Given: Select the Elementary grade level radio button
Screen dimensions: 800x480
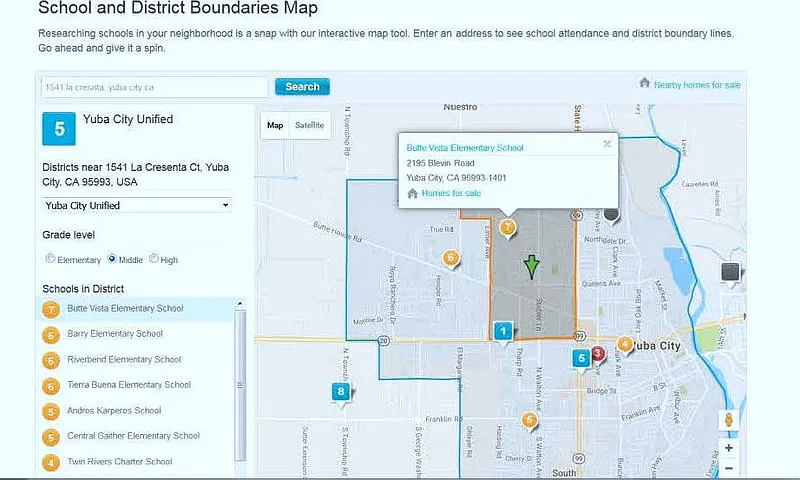Looking at the screenshot, I should [x=50, y=259].
